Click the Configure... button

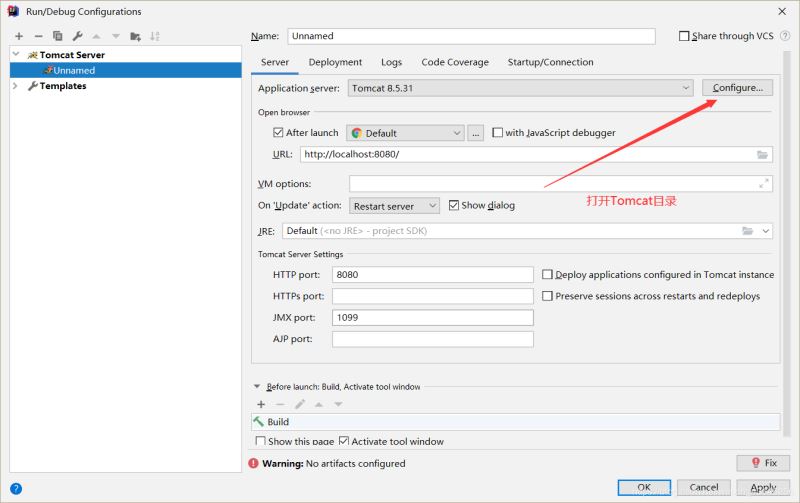[737, 88]
